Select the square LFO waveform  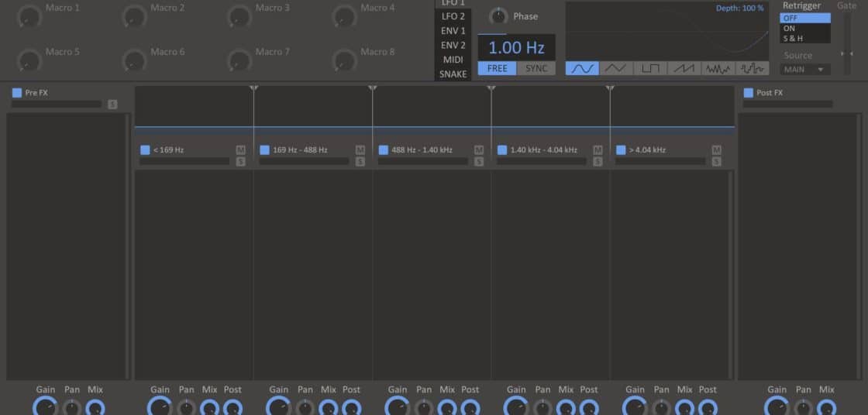point(650,69)
